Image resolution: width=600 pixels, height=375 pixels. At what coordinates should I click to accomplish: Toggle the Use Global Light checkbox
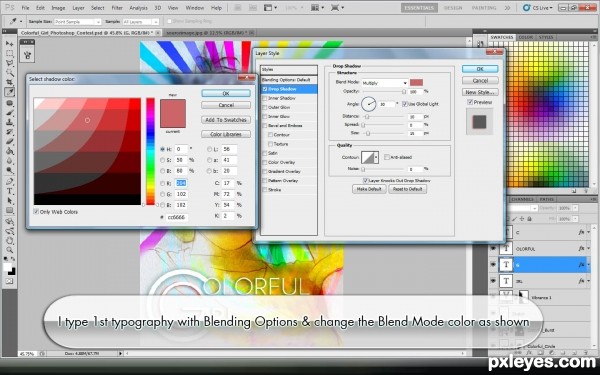click(405, 104)
